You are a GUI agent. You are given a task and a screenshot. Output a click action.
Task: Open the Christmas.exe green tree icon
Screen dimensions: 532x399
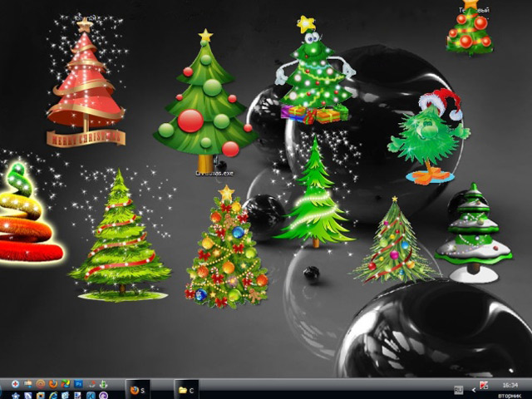205,100
